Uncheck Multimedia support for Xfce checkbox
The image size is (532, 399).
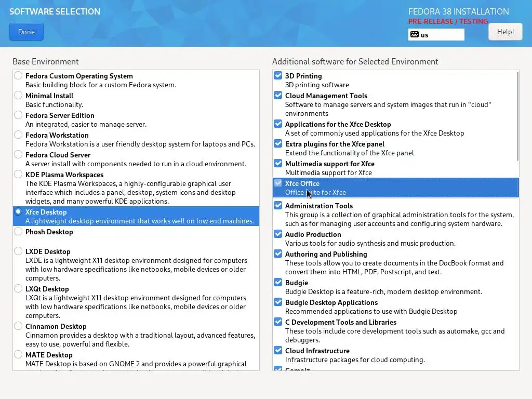click(278, 163)
